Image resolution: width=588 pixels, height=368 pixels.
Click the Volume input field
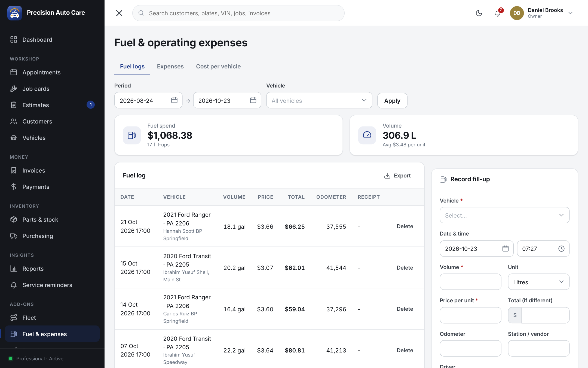(x=470, y=282)
